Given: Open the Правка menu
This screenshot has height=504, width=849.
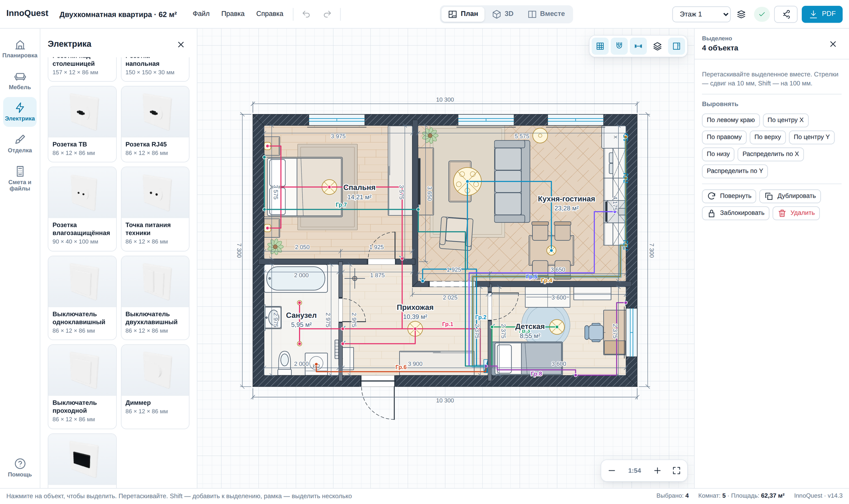Looking at the screenshot, I should tap(233, 14).
